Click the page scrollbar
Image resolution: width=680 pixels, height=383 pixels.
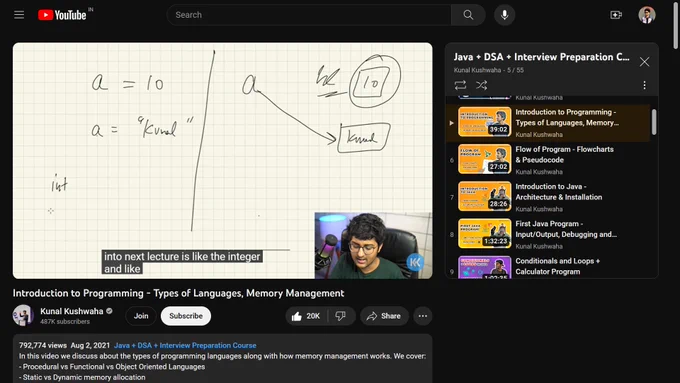(676, 26)
